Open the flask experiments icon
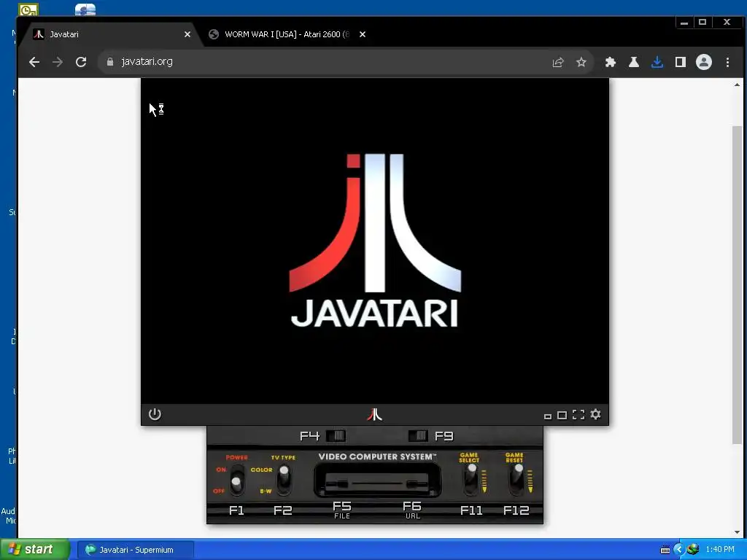 pyautogui.click(x=634, y=62)
